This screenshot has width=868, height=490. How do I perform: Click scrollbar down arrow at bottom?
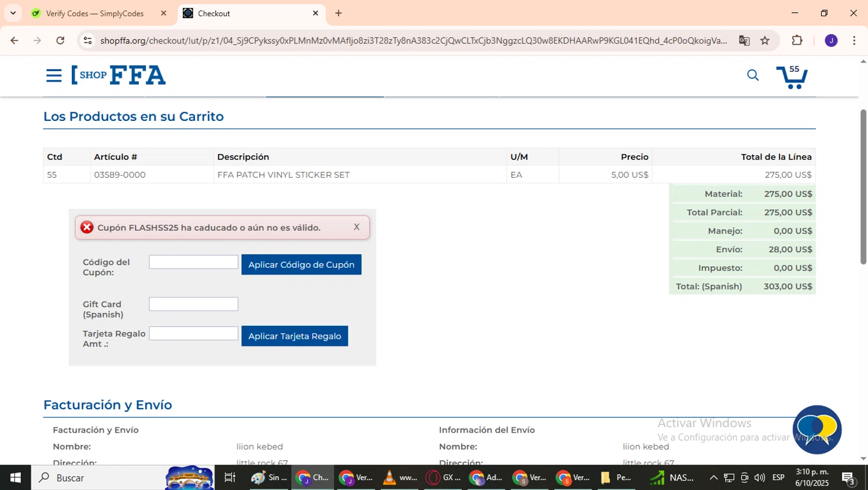(863, 459)
